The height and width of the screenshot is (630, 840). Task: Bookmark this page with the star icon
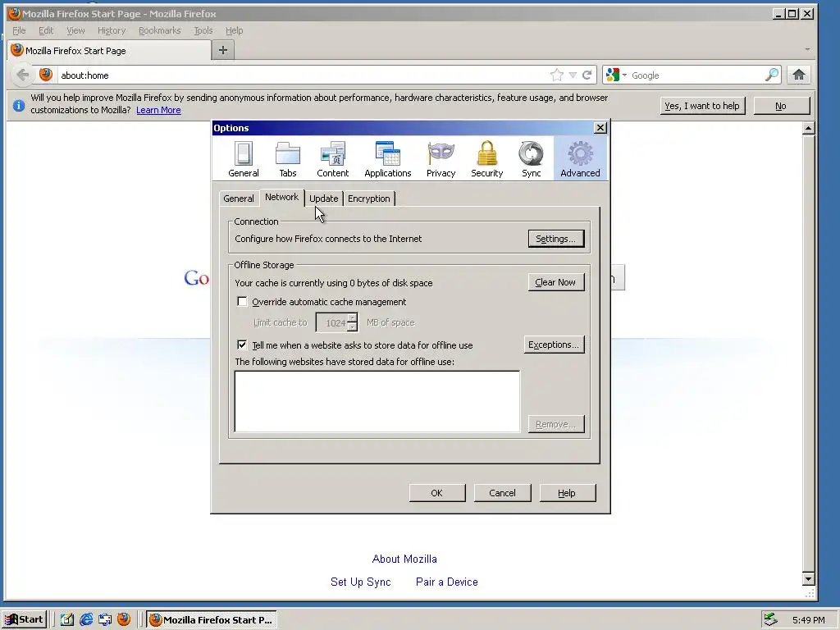(x=557, y=75)
